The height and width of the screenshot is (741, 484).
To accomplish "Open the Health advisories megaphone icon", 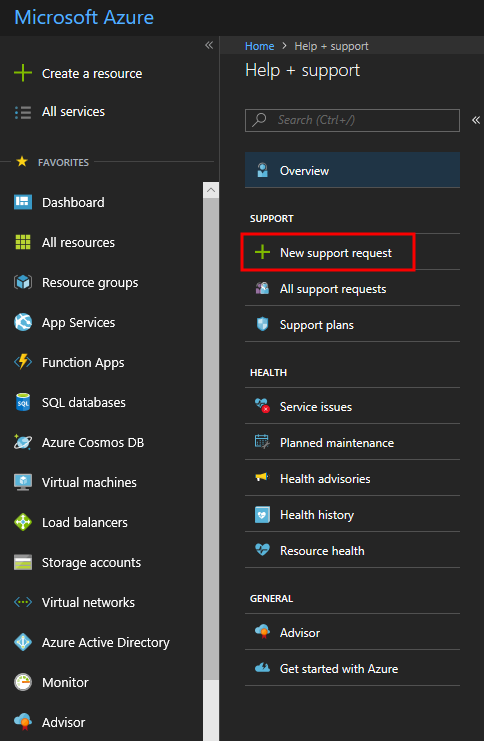I will pyautogui.click(x=262, y=478).
